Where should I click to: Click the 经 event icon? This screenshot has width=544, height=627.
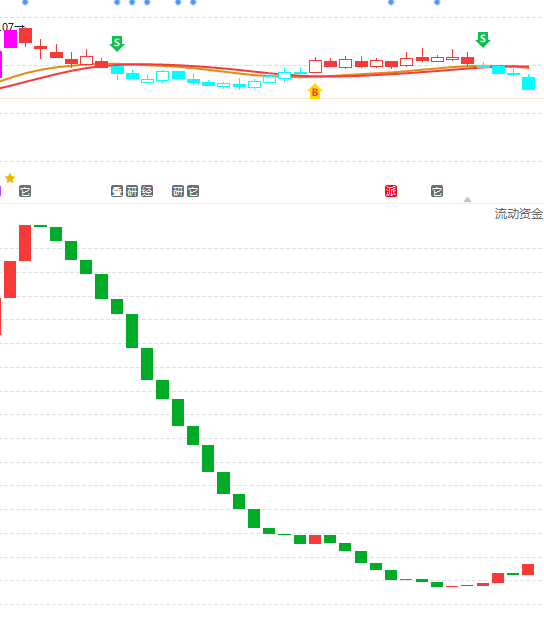click(x=147, y=191)
